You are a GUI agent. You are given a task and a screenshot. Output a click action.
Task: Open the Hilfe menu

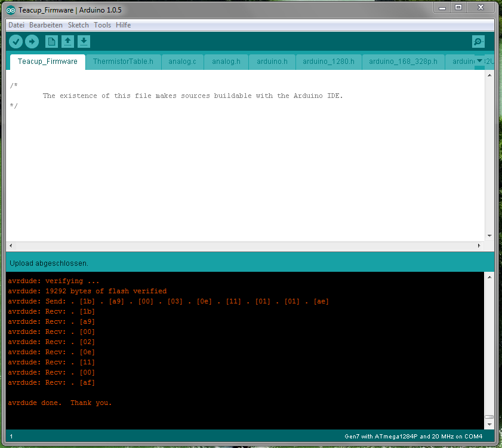(x=123, y=25)
